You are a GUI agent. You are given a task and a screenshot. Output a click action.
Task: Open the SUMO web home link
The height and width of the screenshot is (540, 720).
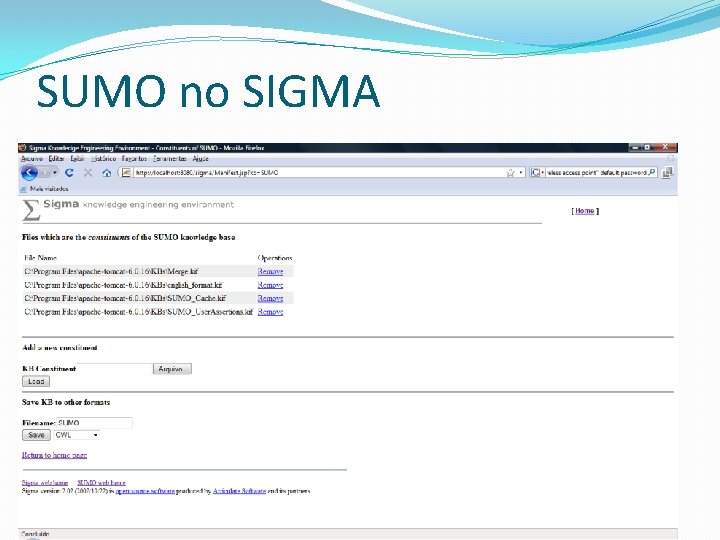(x=101, y=483)
